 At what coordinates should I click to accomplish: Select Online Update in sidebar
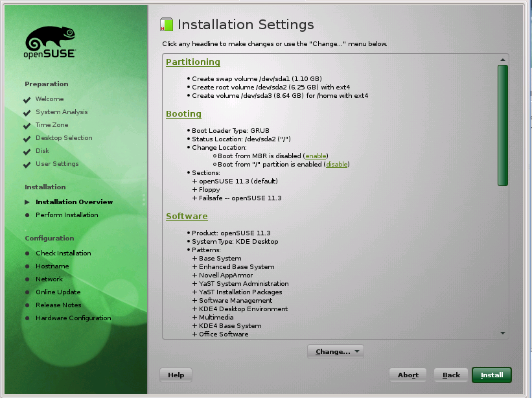pos(58,292)
